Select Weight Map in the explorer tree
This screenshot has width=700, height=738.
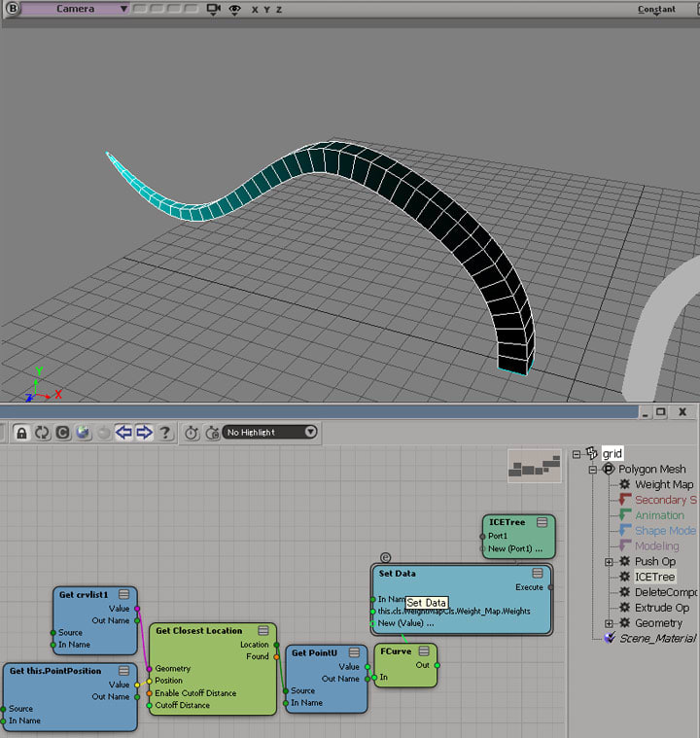click(663, 484)
